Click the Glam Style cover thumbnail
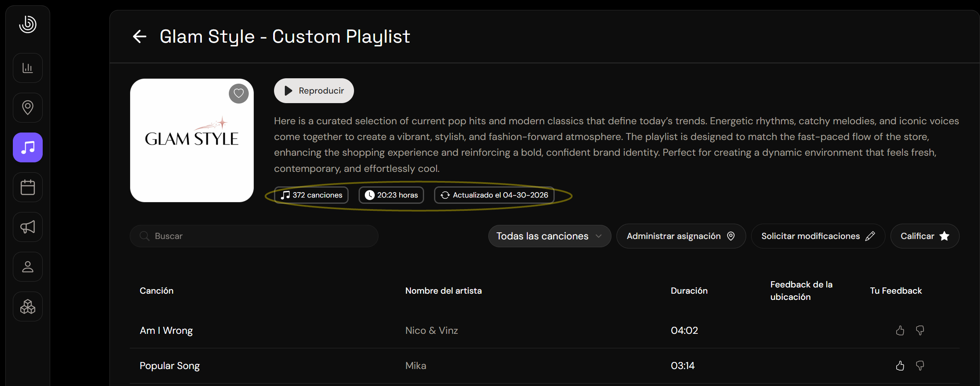Screen dimensions: 980x386 (x=192, y=140)
